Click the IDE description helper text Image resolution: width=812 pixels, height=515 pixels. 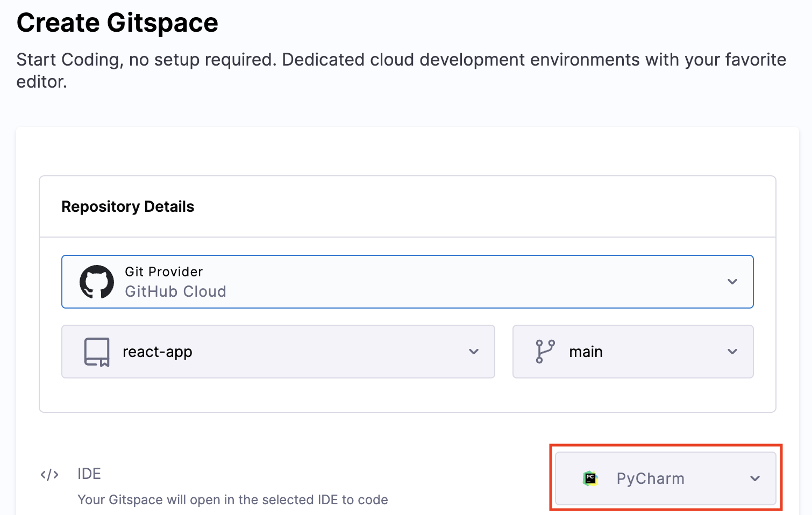(232, 500)
